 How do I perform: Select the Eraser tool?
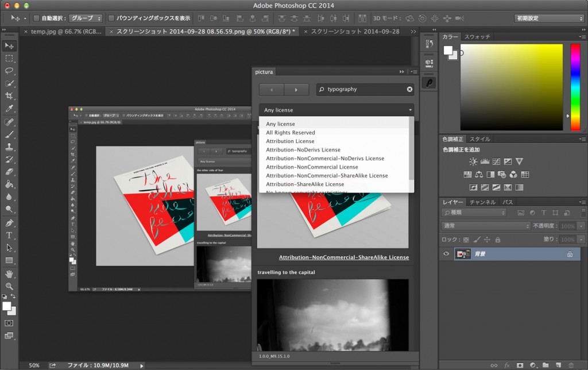(9, 171)
